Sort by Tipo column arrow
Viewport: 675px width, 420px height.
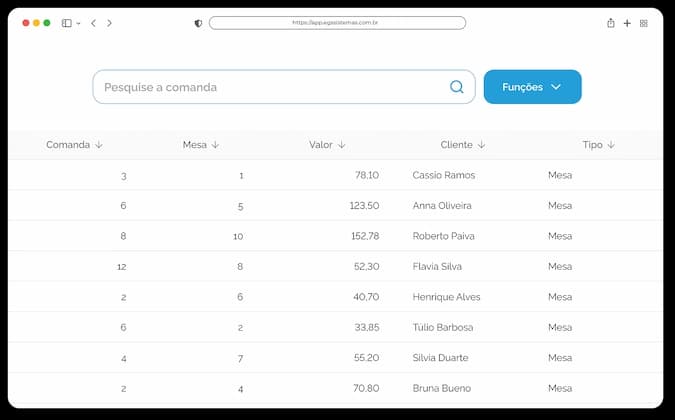click(x=611, y=145)
